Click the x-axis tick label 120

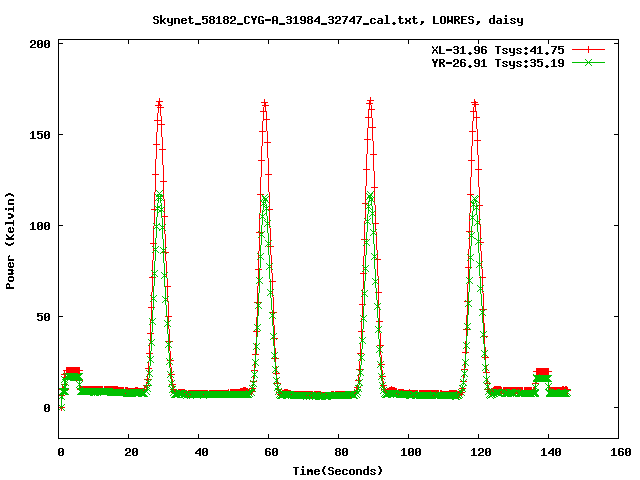click(x=481, y=452)
